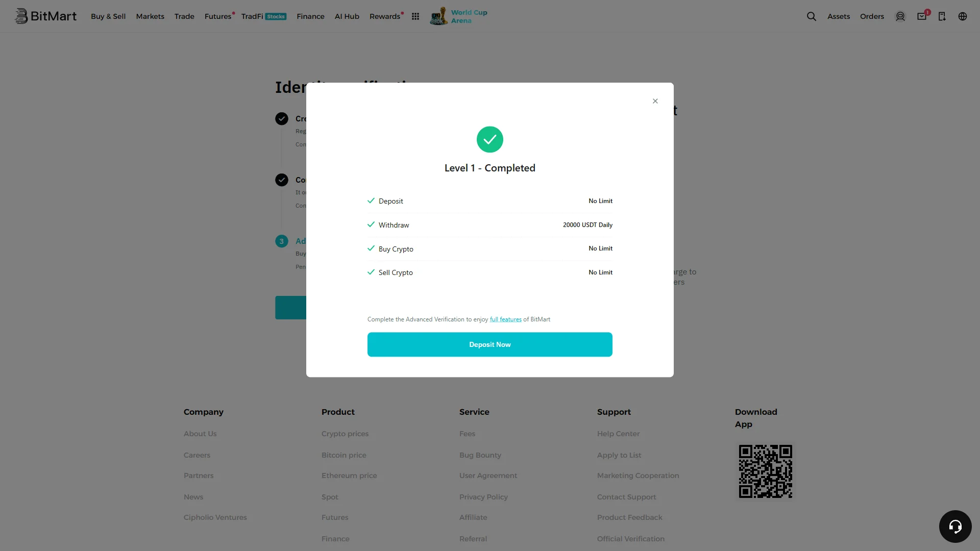This screenshot has height=551, width=980.
Task: Open the Futures menu
Action: pos(218,16)
